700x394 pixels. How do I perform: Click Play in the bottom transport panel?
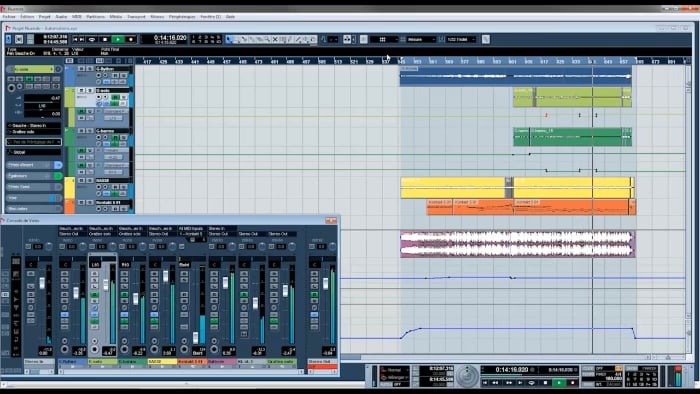[x=559, y=382]
